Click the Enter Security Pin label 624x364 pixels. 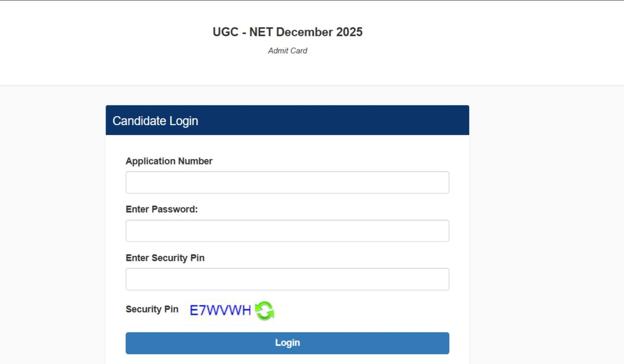click(165, 258)
